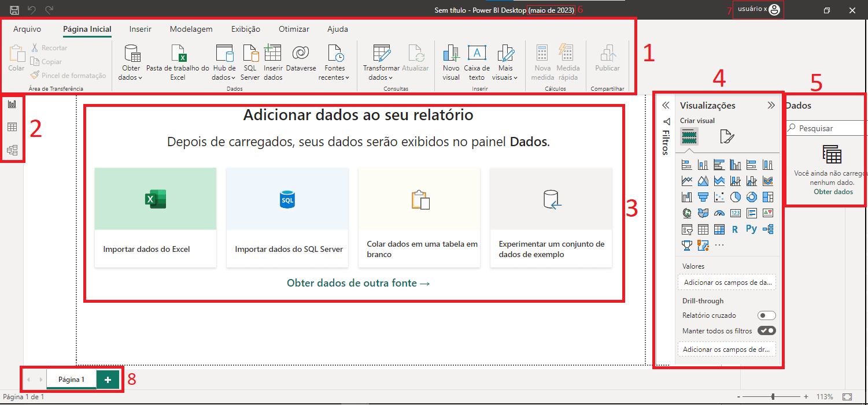Open the Otimizar tab
This screenshot has width=868, height=405.
click(294, 29)
